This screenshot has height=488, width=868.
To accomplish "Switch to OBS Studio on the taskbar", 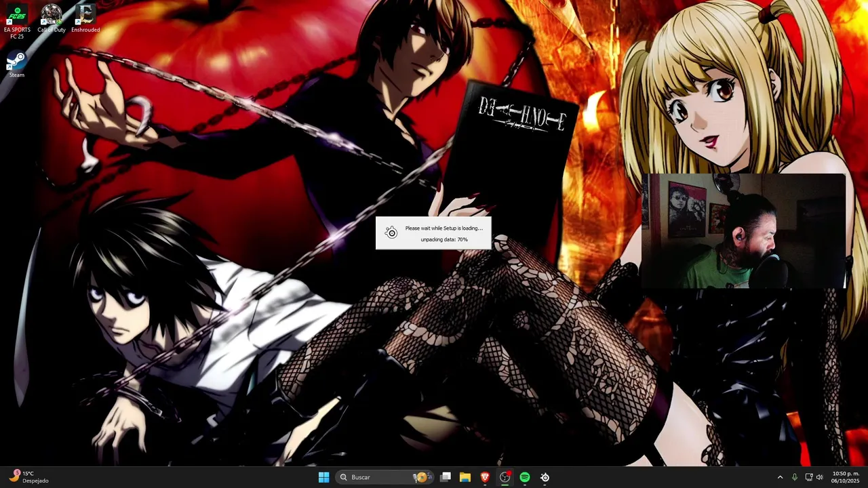I will (505, 477).
